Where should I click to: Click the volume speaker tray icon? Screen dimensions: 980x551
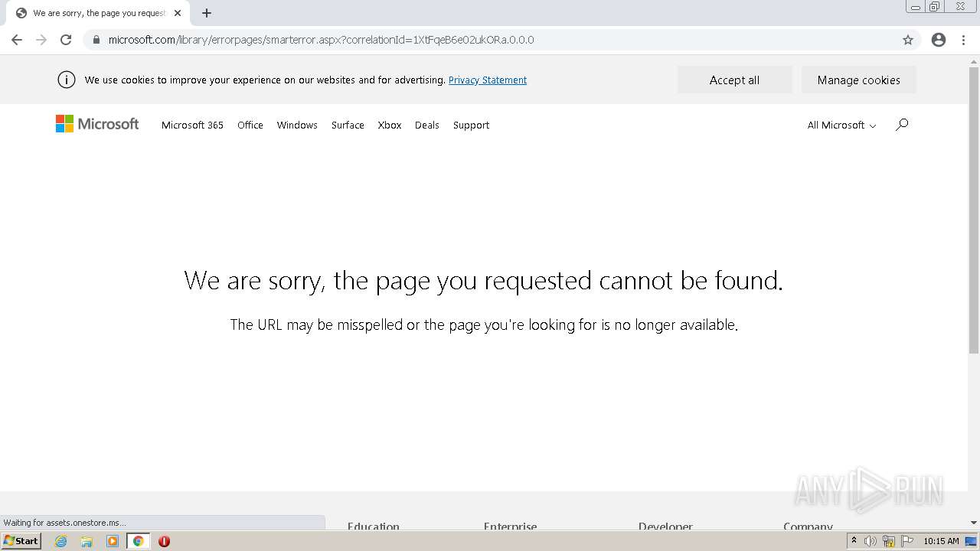[x=871, y=541]
